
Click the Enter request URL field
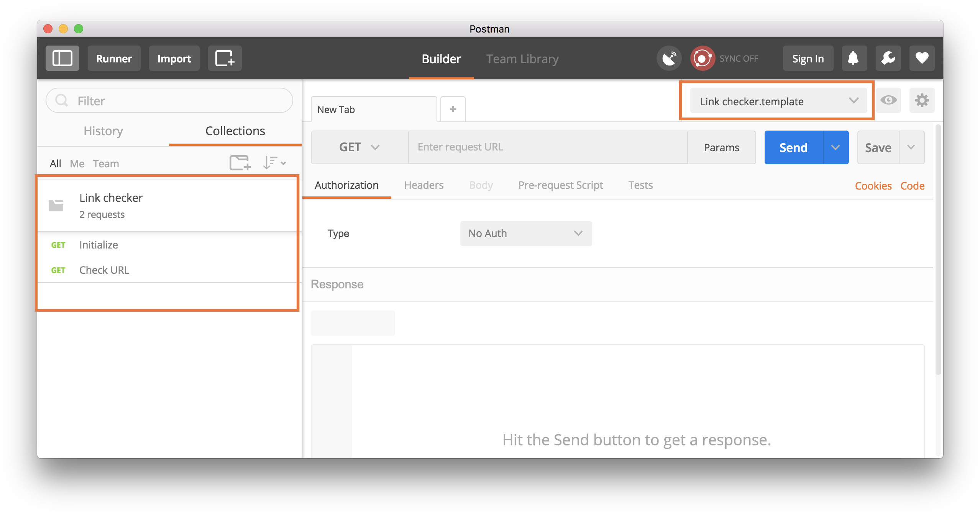[548, 147]
